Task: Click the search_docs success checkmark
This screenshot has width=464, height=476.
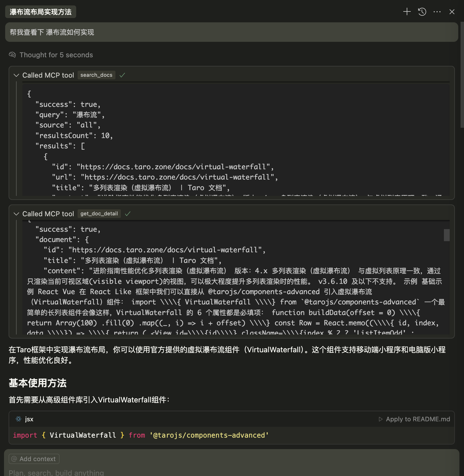Action: coord(122,75)
